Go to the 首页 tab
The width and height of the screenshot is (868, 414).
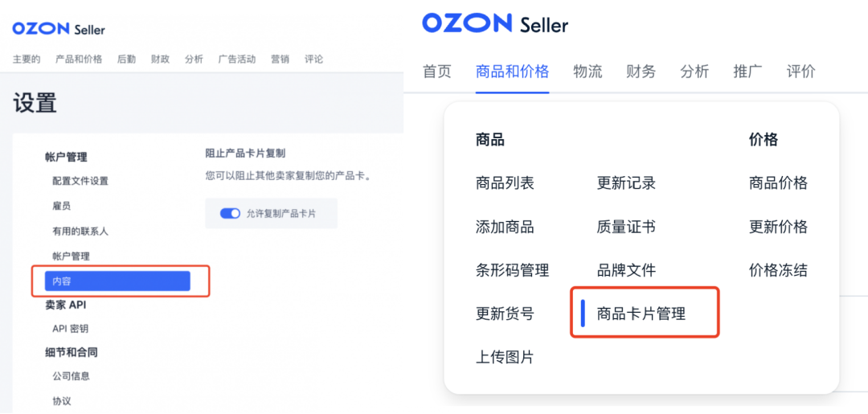click(437, 72)
